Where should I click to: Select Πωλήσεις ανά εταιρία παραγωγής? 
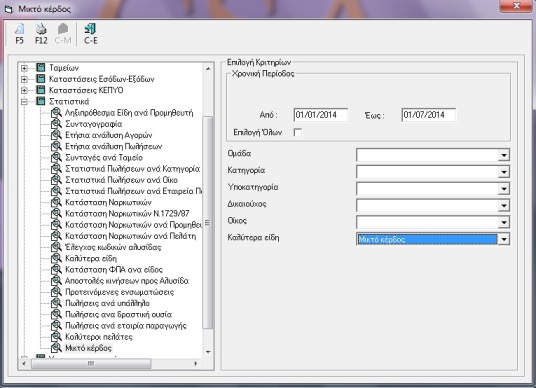[x=126, y=326]
